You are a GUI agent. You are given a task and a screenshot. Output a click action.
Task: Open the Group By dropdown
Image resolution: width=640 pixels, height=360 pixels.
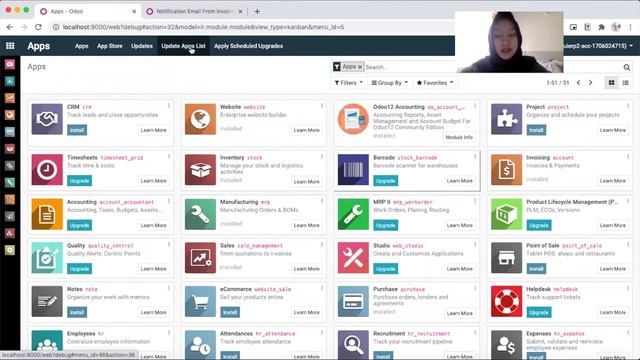389,83
